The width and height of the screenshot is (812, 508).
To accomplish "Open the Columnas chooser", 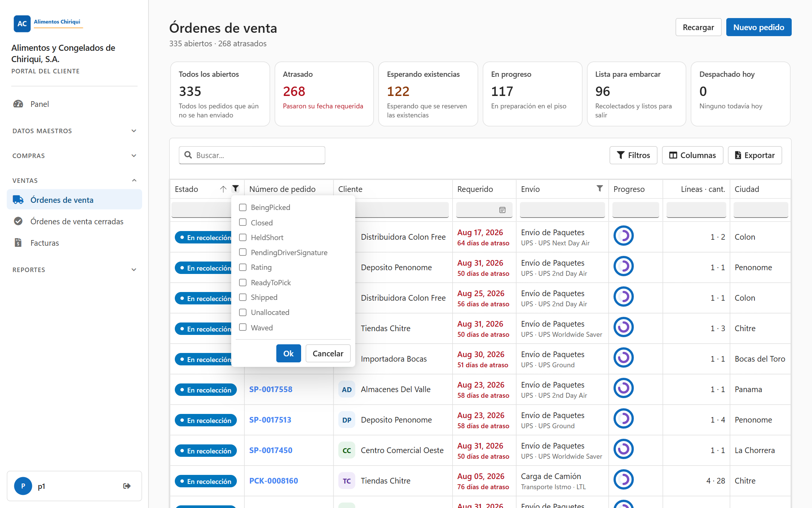I will [x=692, y=155].
